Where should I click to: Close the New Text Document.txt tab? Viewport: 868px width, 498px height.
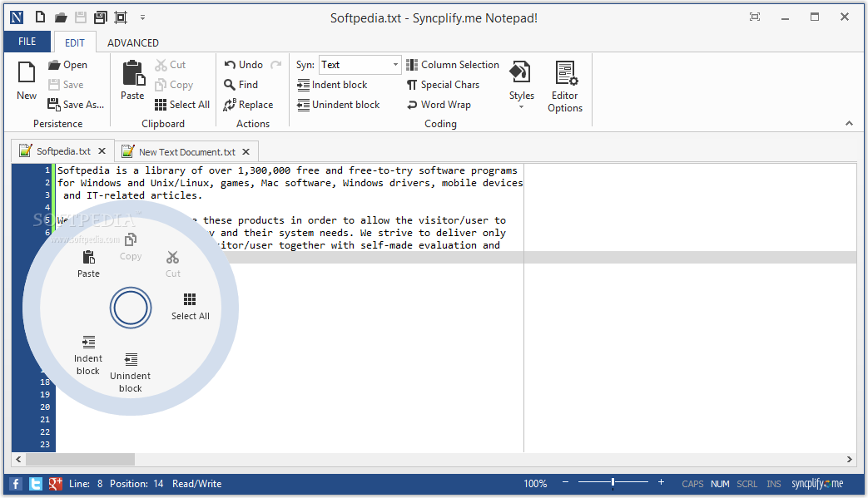pyautogui.click(x=246, y=151)
